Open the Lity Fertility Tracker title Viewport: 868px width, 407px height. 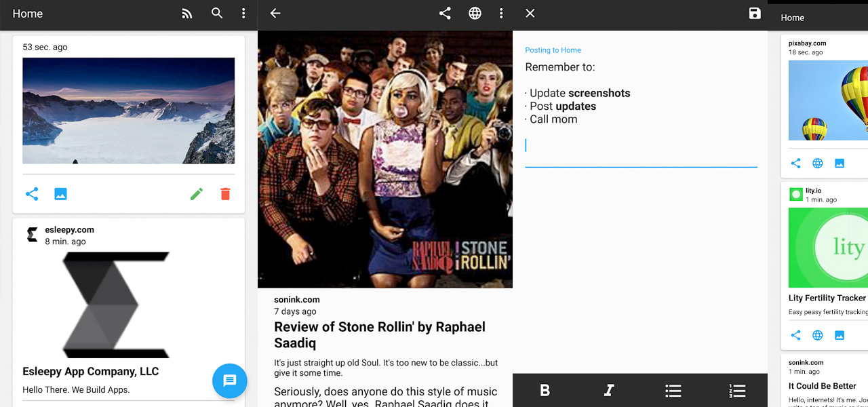[827, 298]
